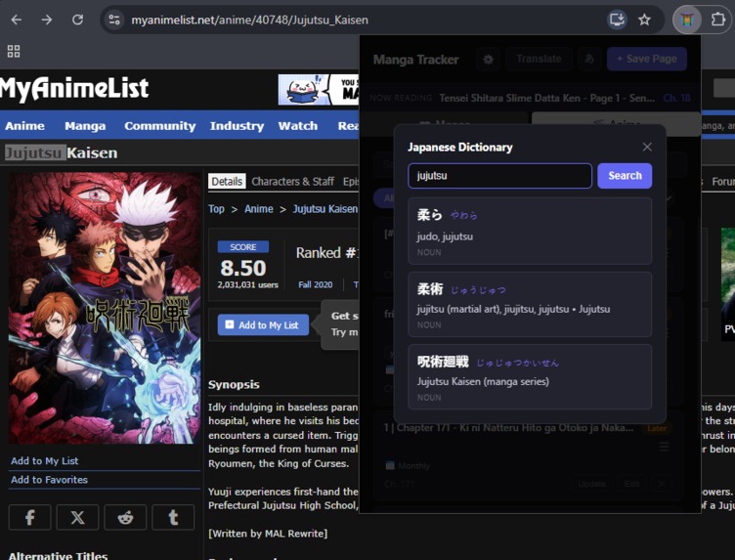Click the Jujutsu Kaisen poster image
The height and width of the screenshot is (560, 735).
pos(105,308)
